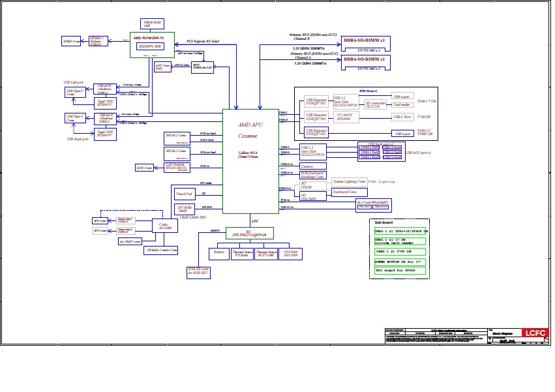Select the MIC board for Y560P entry
This screenshot has width=555, height=392.
point(400,271)
